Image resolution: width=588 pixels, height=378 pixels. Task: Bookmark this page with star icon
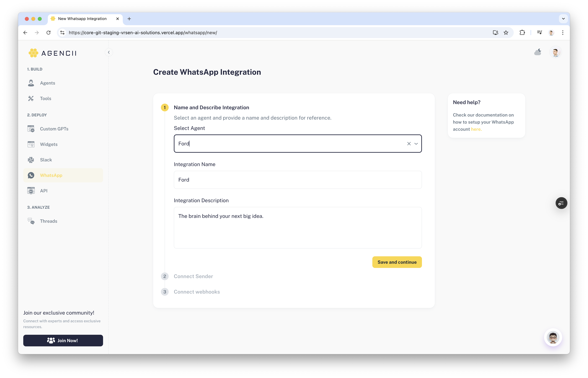click(506, 33)
